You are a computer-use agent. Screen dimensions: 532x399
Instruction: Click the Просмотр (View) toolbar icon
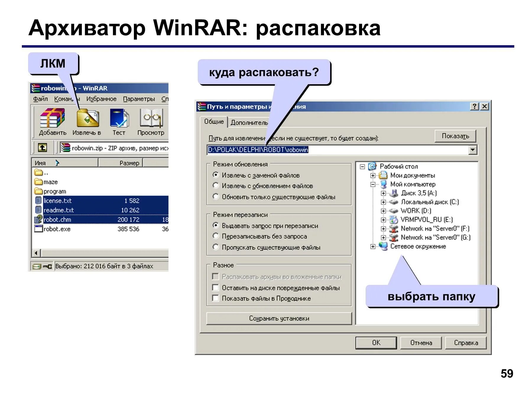point(151,118)
